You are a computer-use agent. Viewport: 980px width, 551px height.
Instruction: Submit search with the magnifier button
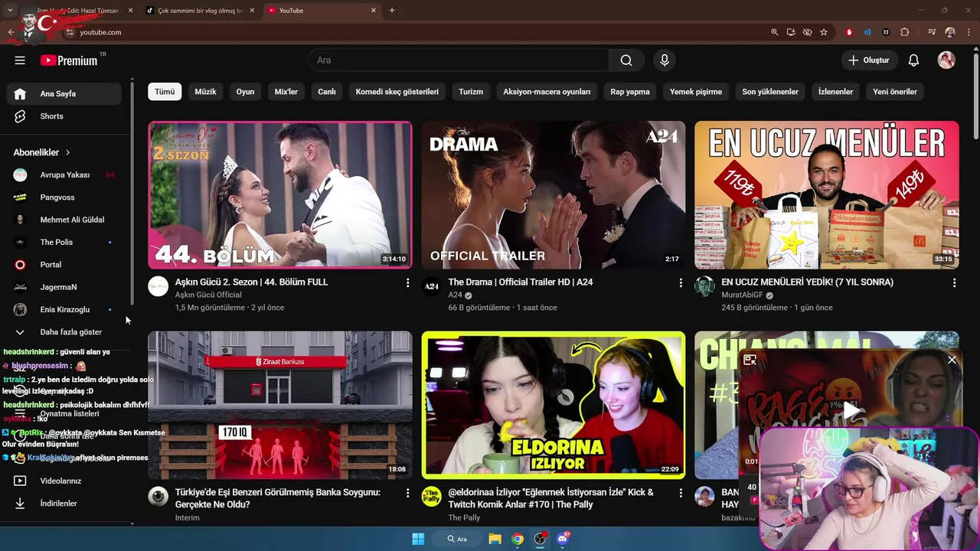tap(626, 60)
